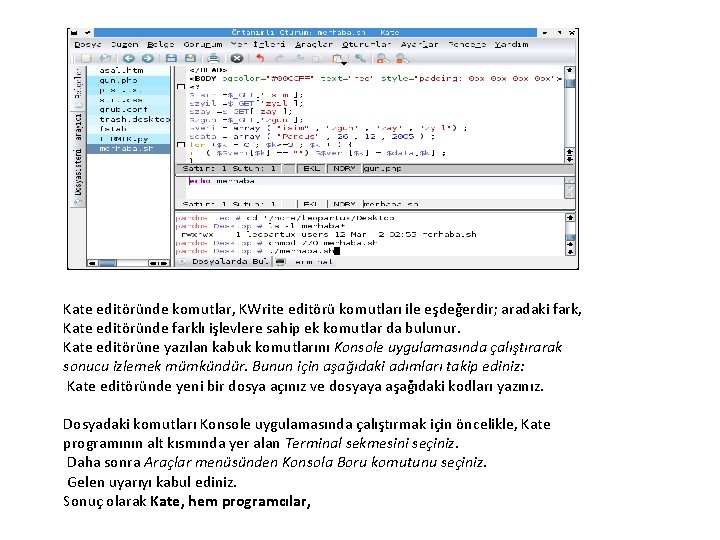
Task: Open the Ayarlar menu
Action: pos(419,45)
